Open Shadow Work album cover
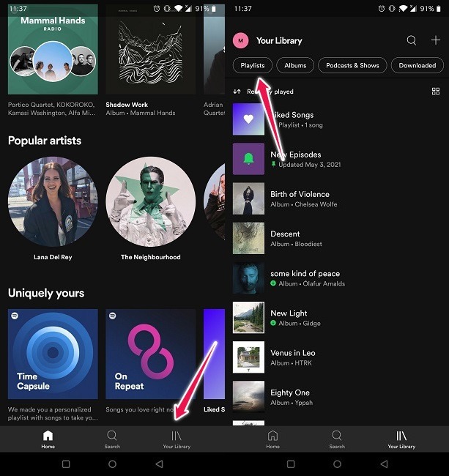Image resolution: width=449 pixels, height=476 pixels. pyautogui.click(x=151, y=50)
